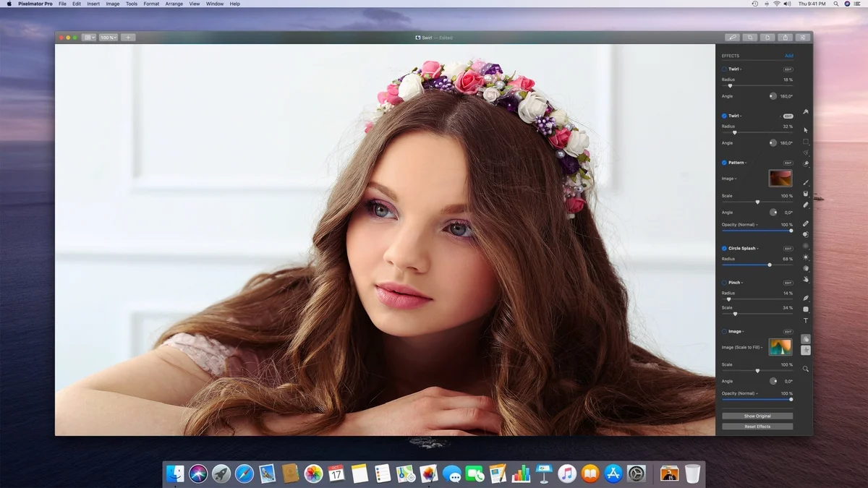Open the Circle Splash effect name dropdown
This screenshot has height=488, width=868.
pos(744,249)
